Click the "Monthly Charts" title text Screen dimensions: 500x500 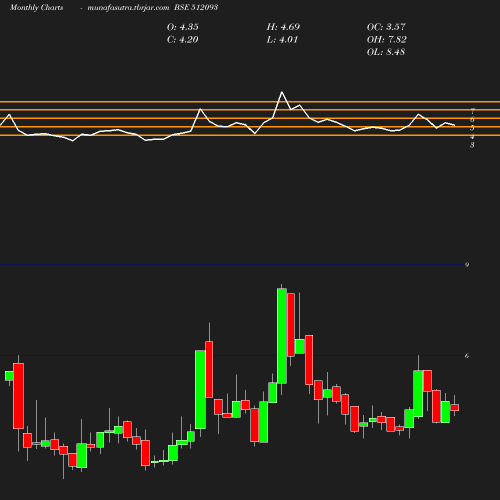37,8
